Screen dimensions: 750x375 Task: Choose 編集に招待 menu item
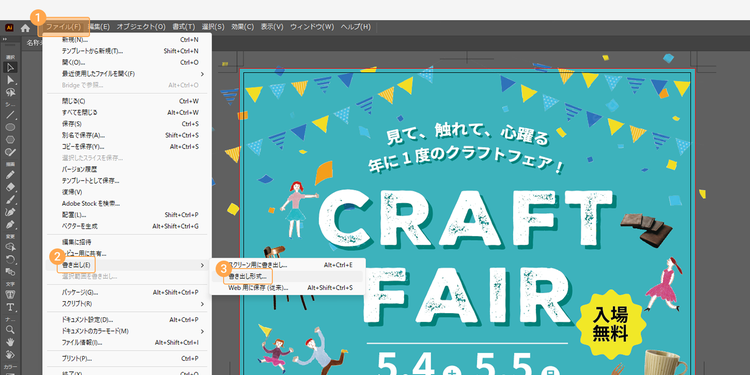[x=127, y=242]
